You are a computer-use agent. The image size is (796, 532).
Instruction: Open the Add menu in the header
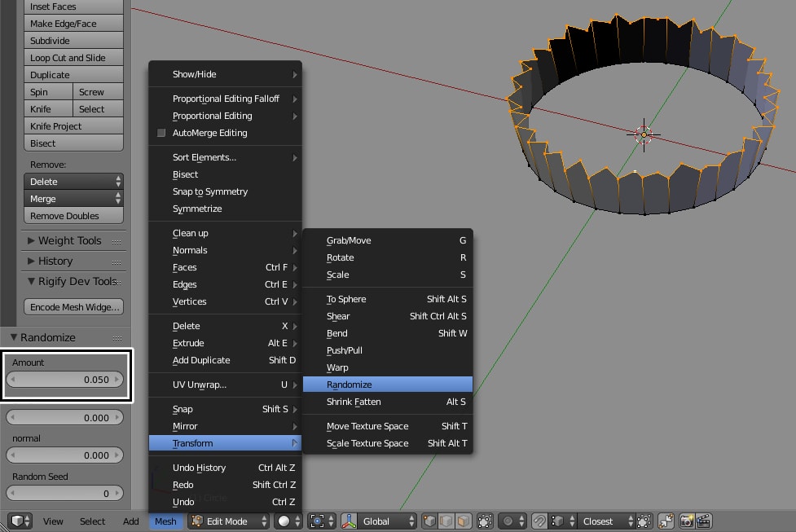point(130,521)
